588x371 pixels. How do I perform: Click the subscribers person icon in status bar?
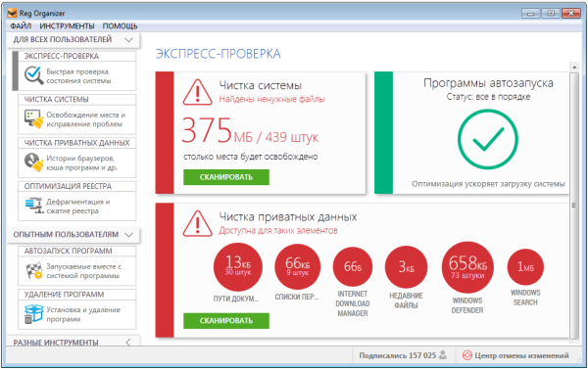click(443, 355)
